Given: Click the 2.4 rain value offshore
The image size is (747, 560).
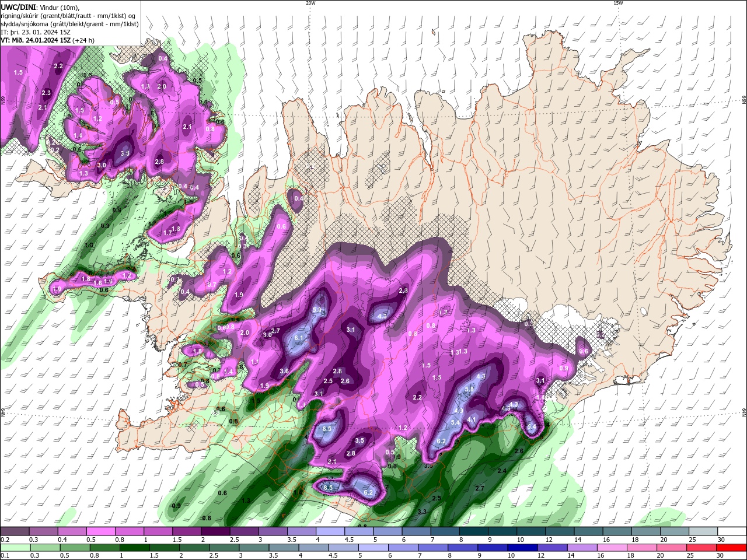Looking at the screenshot, I should click(x=501, y=471).
